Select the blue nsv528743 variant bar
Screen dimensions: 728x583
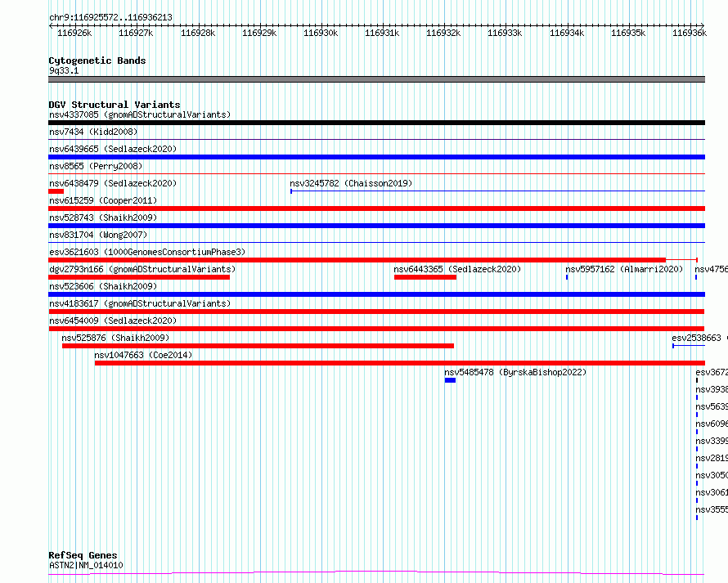point(376,226)
